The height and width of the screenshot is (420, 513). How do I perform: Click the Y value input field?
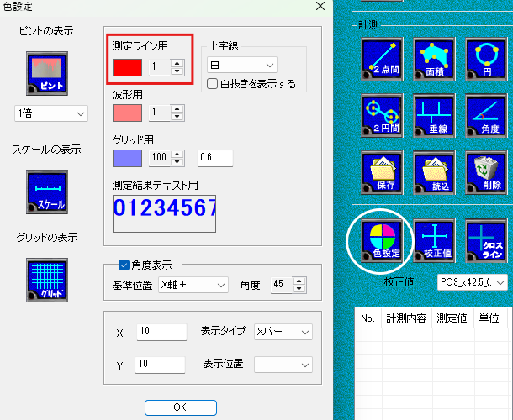(161, 365)
